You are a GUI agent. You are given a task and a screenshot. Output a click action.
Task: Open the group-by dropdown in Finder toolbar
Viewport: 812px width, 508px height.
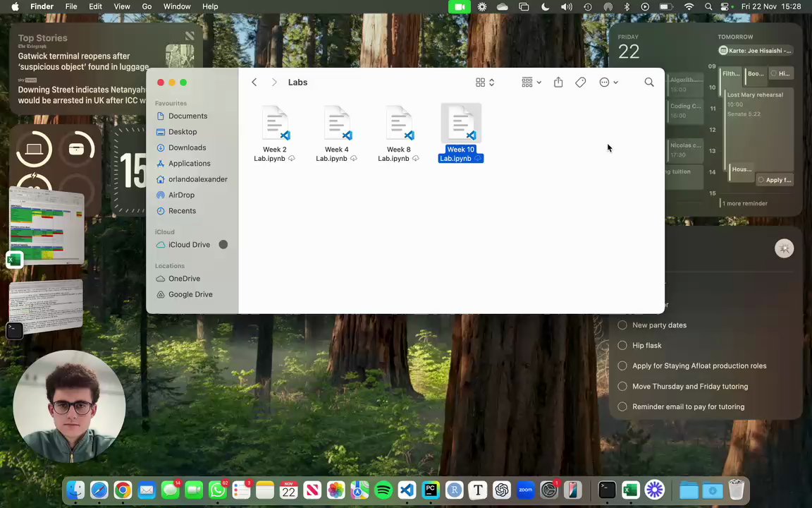(531, 83)
